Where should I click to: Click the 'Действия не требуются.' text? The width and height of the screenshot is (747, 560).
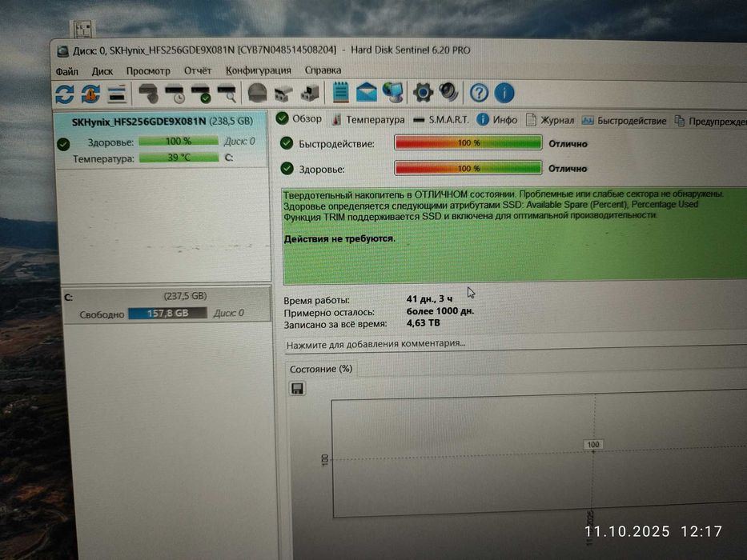[x=339, y=238]
